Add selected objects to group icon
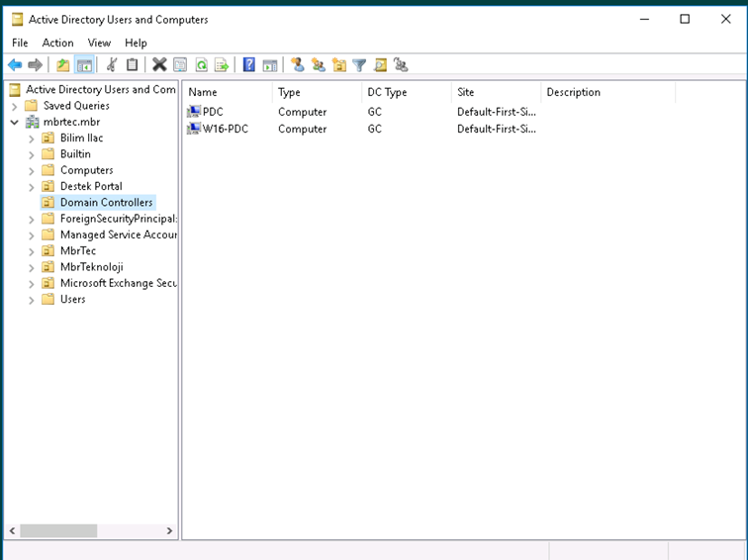 pyautogui.click(x=401, y=65)
